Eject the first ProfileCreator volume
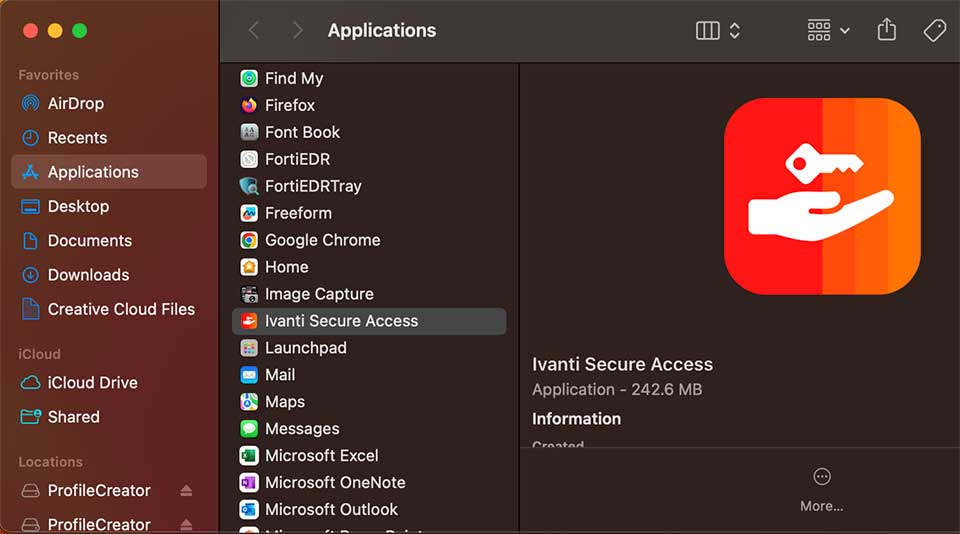 [186, 491]
